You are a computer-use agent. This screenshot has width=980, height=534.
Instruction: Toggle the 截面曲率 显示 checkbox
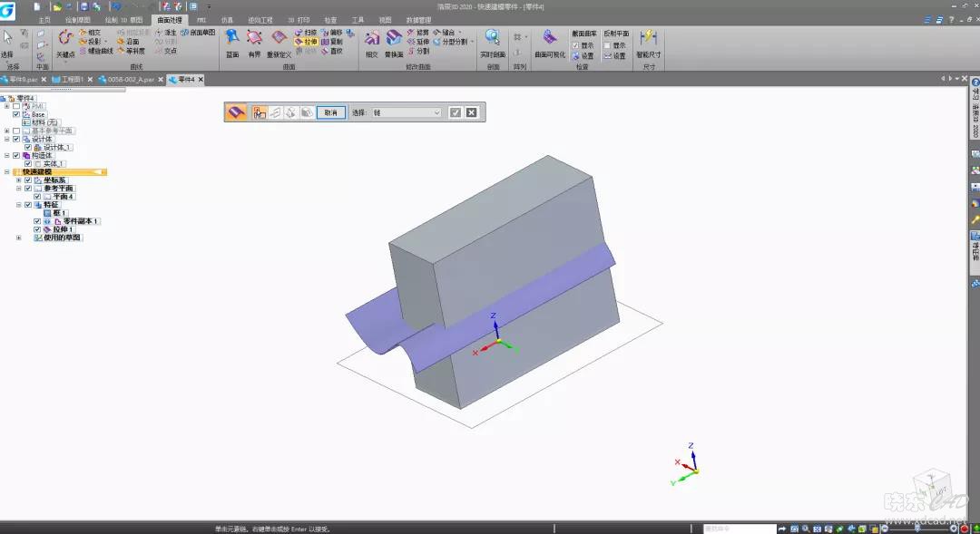(x=575, y=45)
